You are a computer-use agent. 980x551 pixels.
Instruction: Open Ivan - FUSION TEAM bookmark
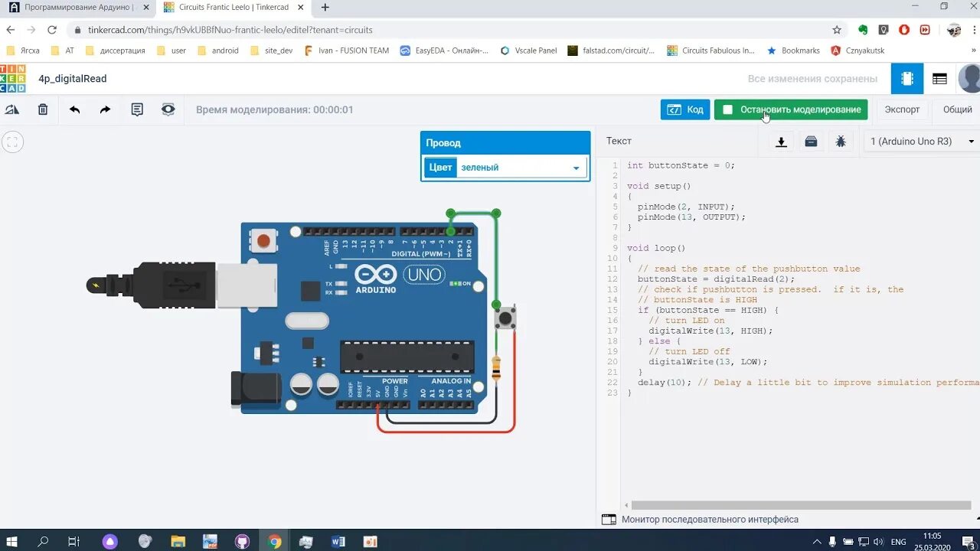click(x=347, y=51)
